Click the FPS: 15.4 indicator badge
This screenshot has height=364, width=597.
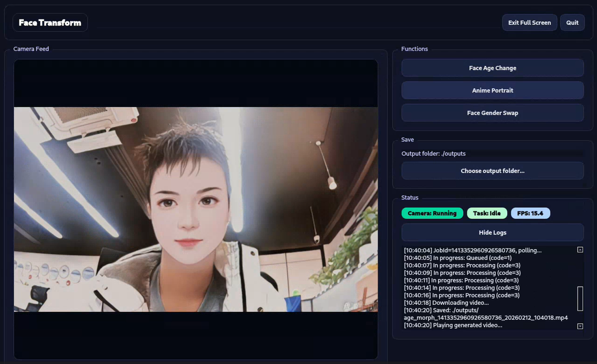(x=530, y=213)
